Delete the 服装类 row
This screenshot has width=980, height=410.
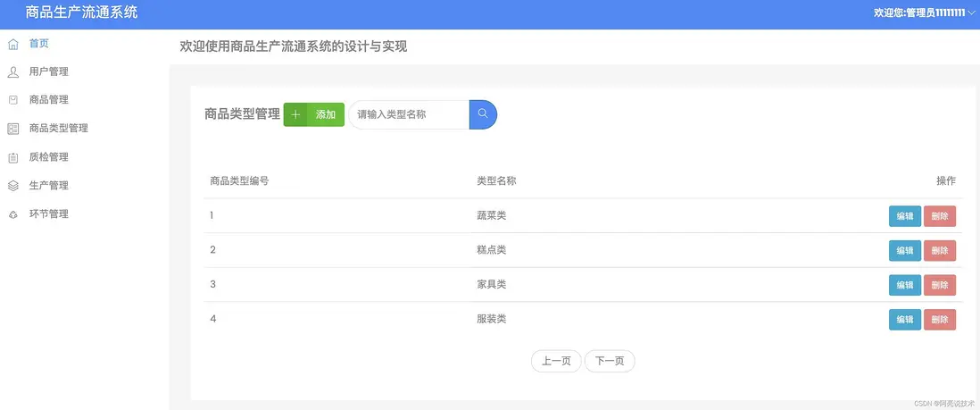939,320
